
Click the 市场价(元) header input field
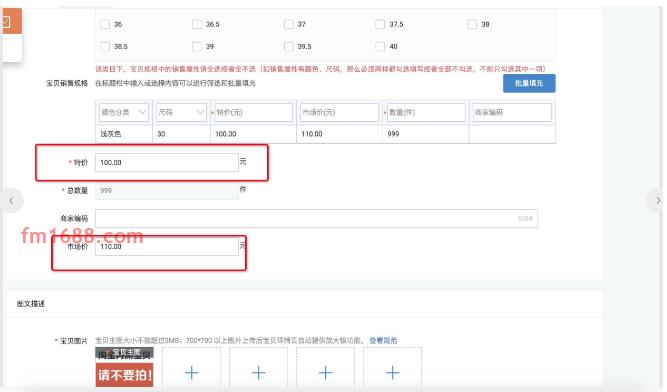click(x=339, y=112)
